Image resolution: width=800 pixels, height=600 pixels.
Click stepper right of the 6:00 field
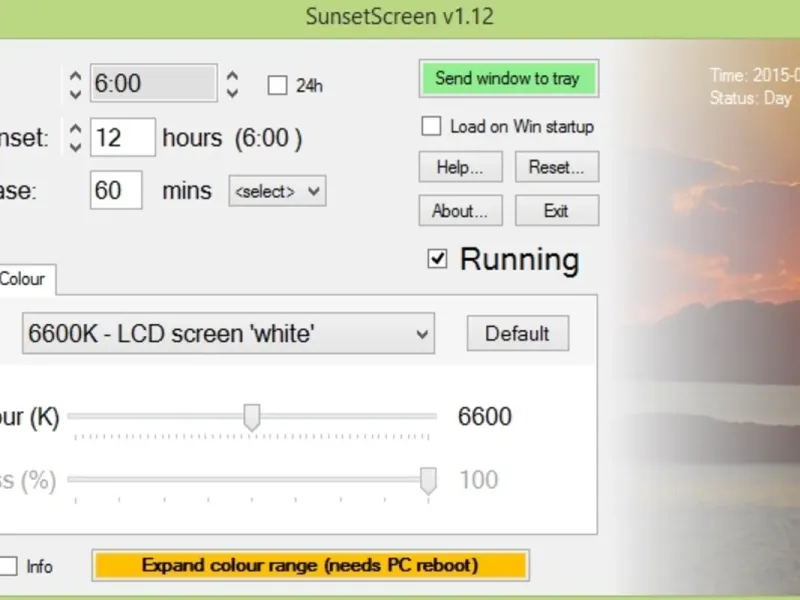tap(232, 84)
